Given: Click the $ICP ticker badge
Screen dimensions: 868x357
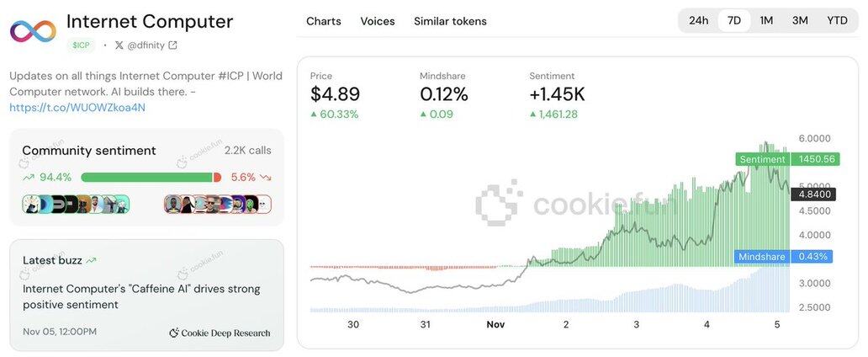Looking at the screenshot, I should (81, 45).
